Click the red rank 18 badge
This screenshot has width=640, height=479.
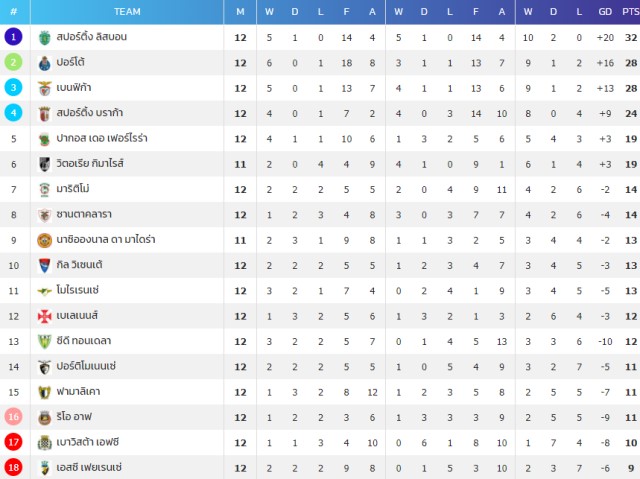point(13,467)
